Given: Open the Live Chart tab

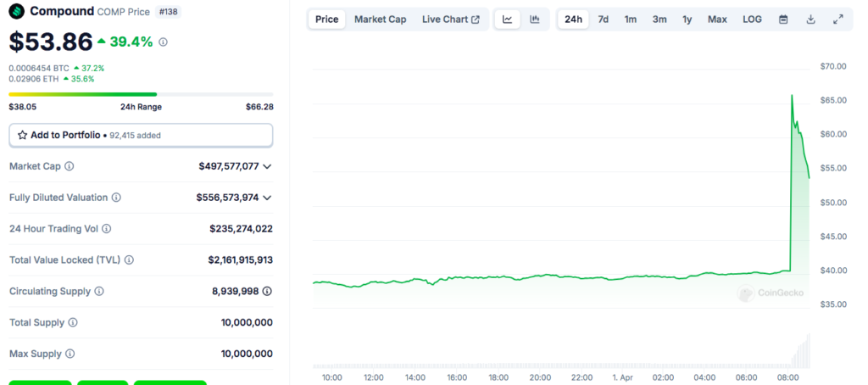Looking at the screenshot, I should coord(450,20).
